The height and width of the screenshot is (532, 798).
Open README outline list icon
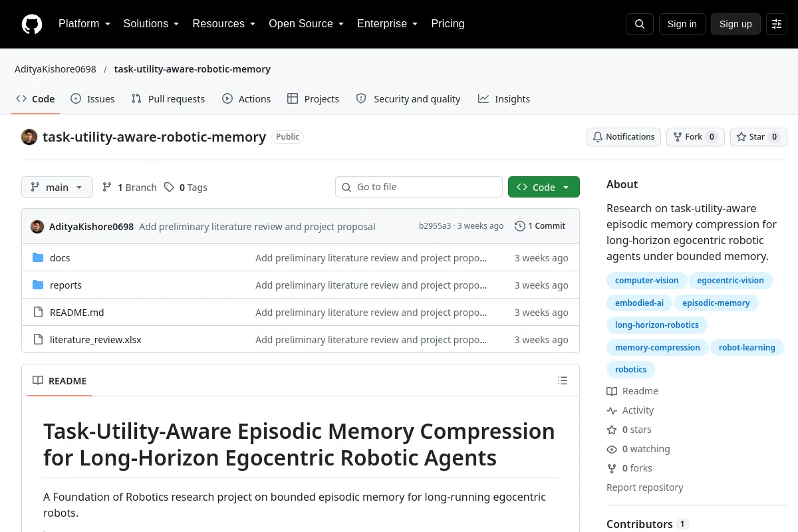pyautogui.click(x=563, y=381)
